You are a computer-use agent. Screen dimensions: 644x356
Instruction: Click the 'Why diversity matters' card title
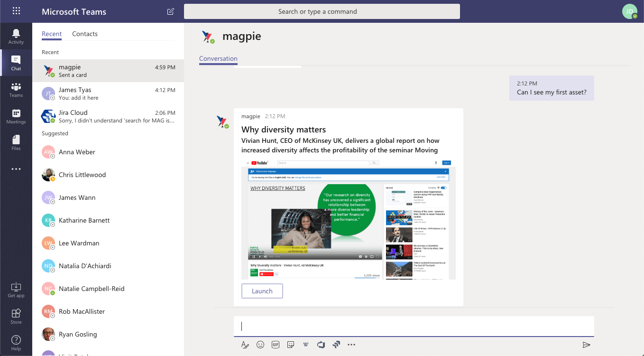[284, 130]
